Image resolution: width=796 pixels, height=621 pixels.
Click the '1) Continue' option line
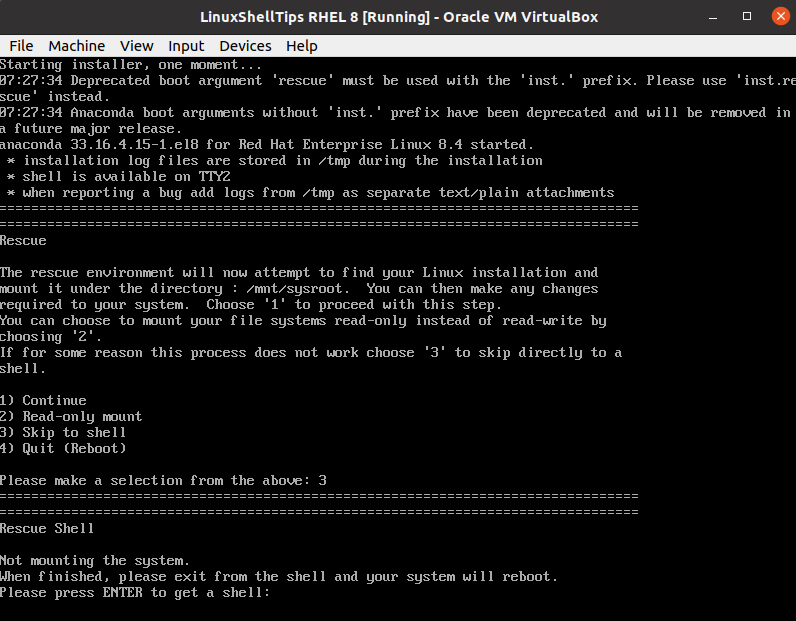[43, 400]
